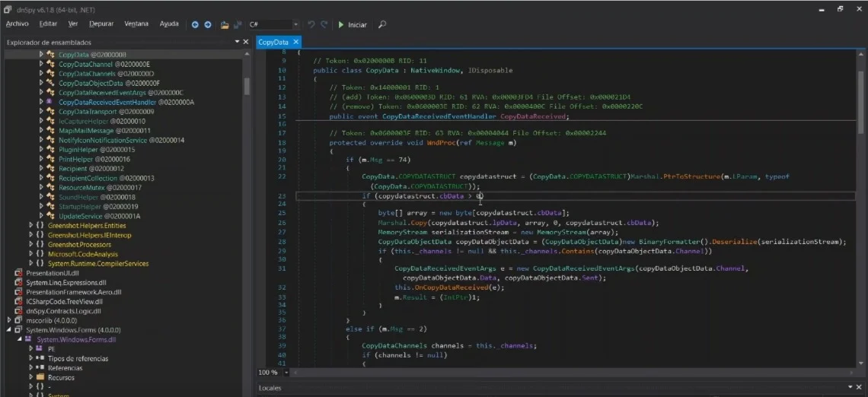The width and height of the screenshot is (868, 397).
Task: Close the CopyData tab
Action: (296, 42)
